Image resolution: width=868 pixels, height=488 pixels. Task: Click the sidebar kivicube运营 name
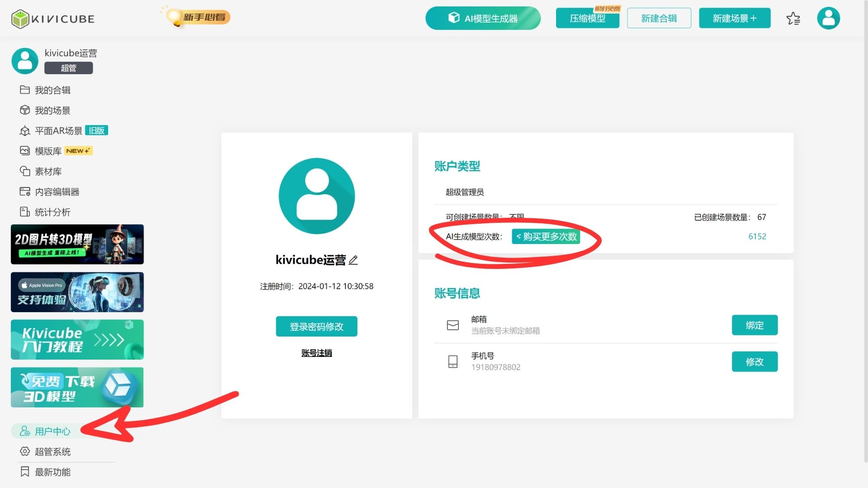[71, 53]
